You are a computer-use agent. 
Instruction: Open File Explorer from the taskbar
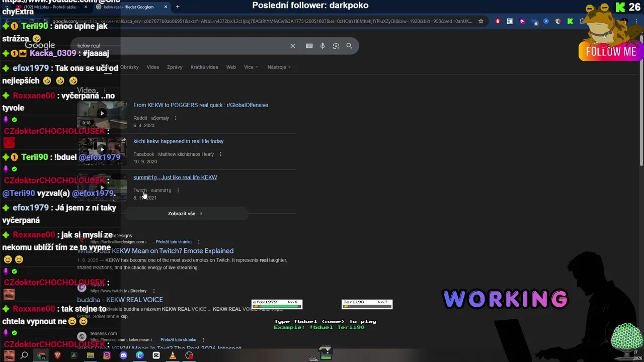tap(90, 355)
